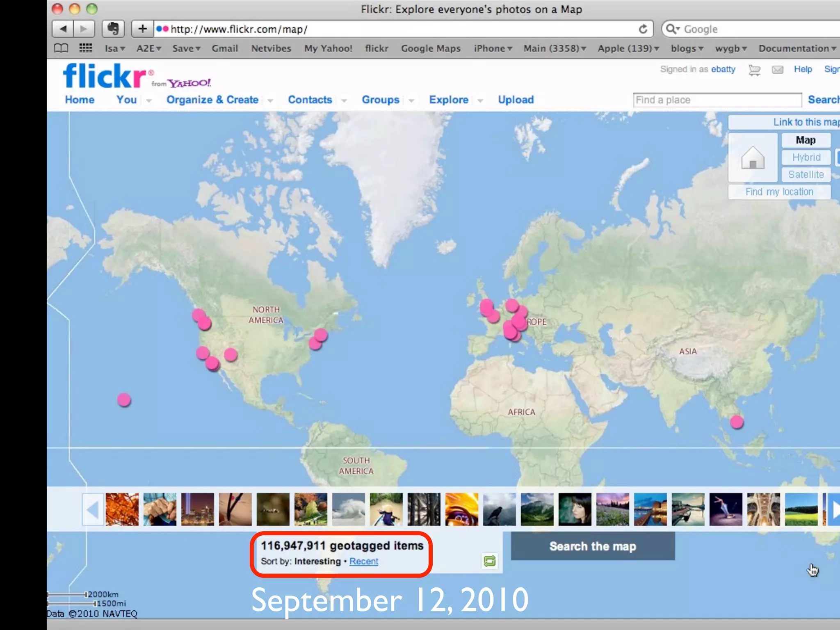Screen dimensions: 840x630
Task: Open the Explore menu item
Action: (449, 100)
